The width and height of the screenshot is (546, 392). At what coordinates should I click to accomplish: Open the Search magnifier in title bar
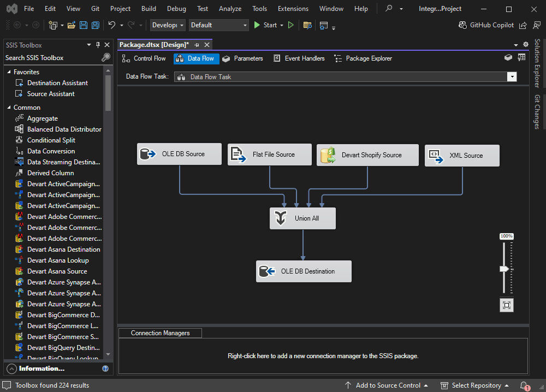389,8
